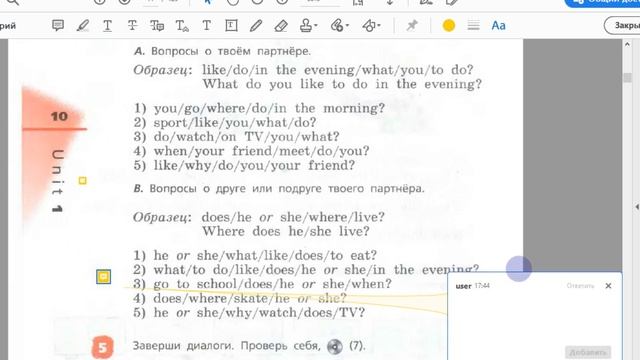Click Ответить in the comment popup
640x360 pixels.
point(580,286)
